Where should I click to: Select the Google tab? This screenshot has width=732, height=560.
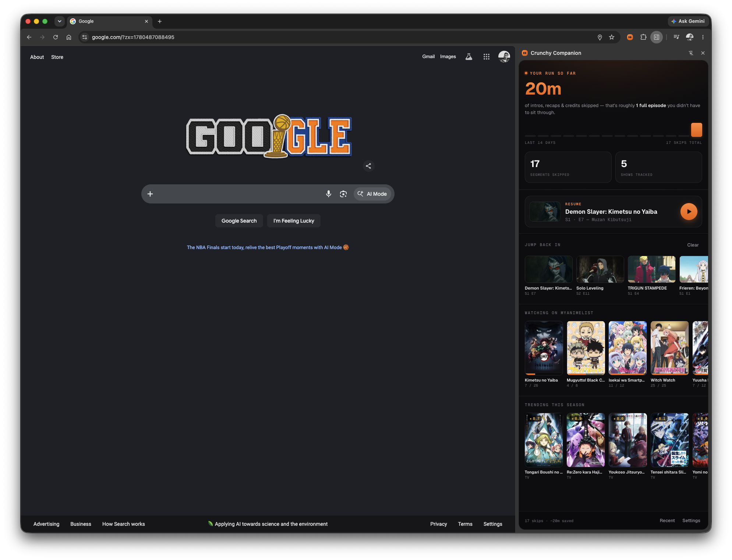[109, 21]
